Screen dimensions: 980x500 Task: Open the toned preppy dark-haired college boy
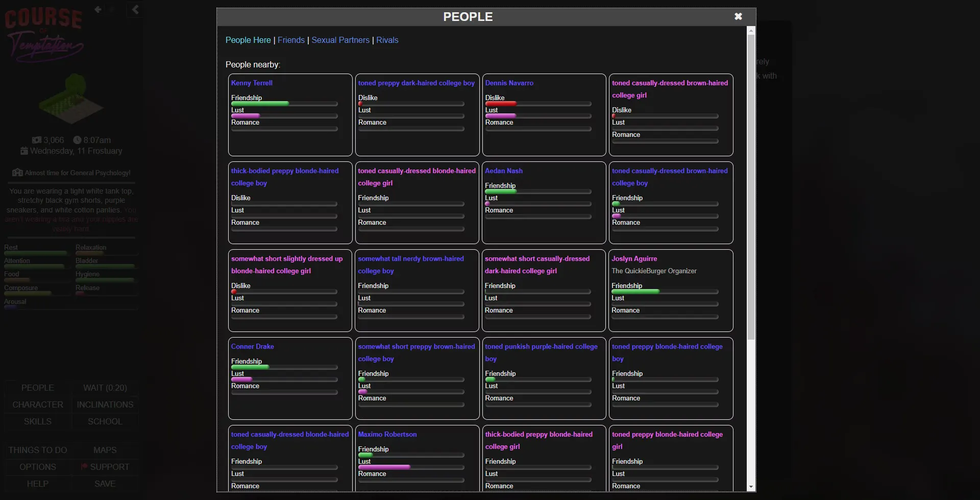[x=416, y=83]
